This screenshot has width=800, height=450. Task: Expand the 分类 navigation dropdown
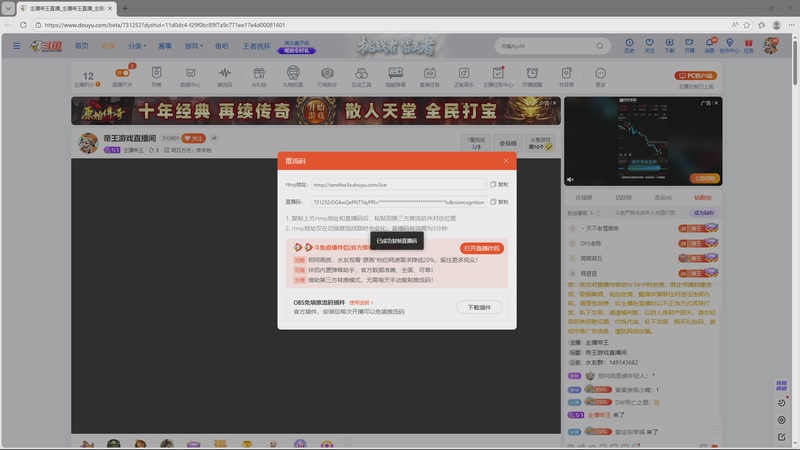[x=137, y=46]
